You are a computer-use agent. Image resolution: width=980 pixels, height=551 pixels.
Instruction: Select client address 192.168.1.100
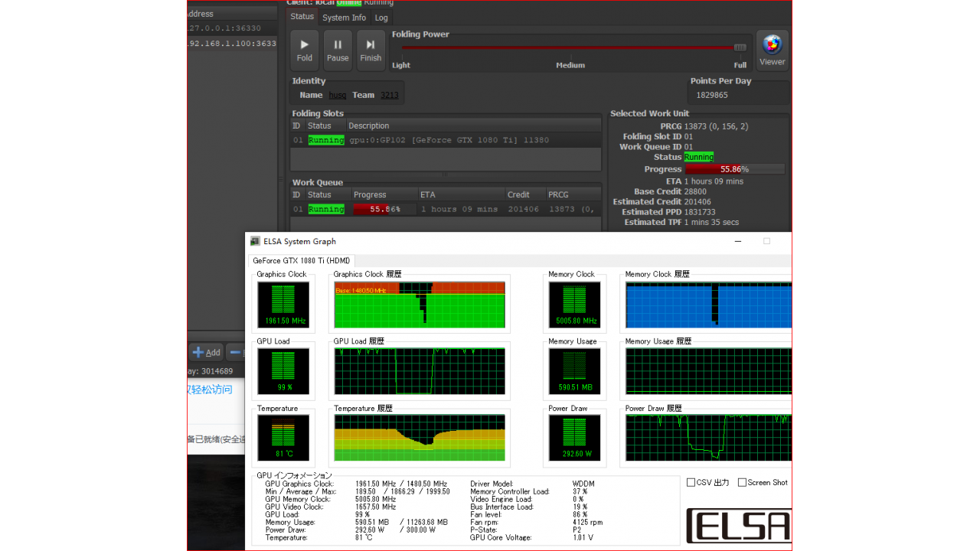(x=231, y=44)
